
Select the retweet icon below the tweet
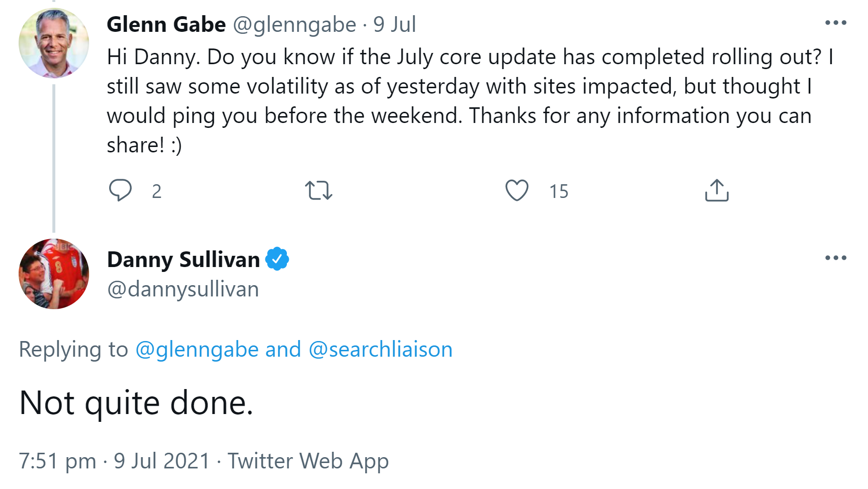(319, 191)
